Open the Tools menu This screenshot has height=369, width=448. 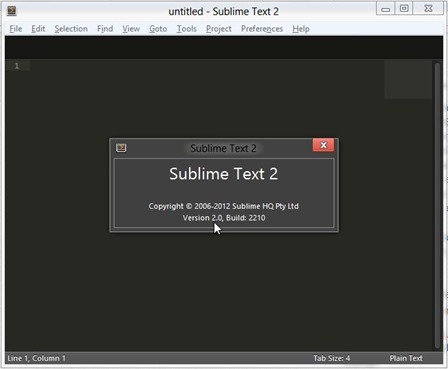186,29
